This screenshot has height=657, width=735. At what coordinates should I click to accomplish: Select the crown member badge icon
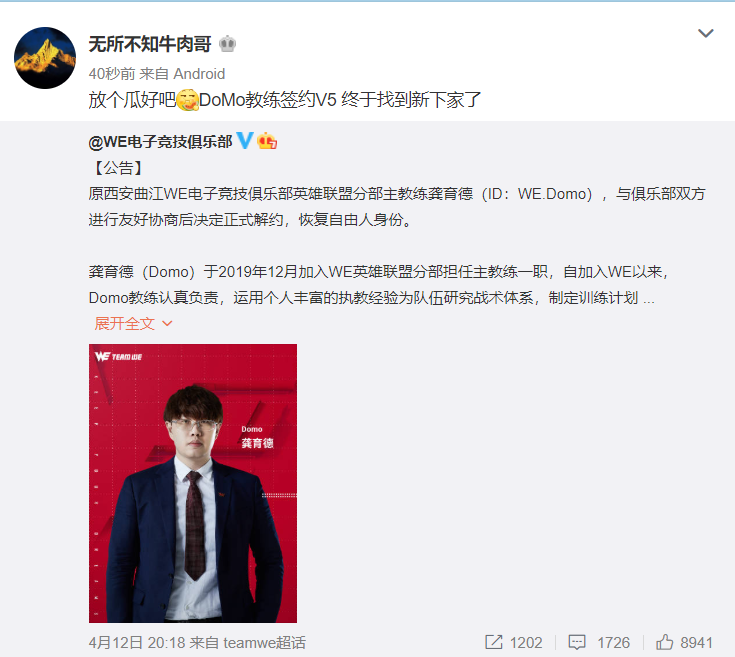tap(227, 44)
